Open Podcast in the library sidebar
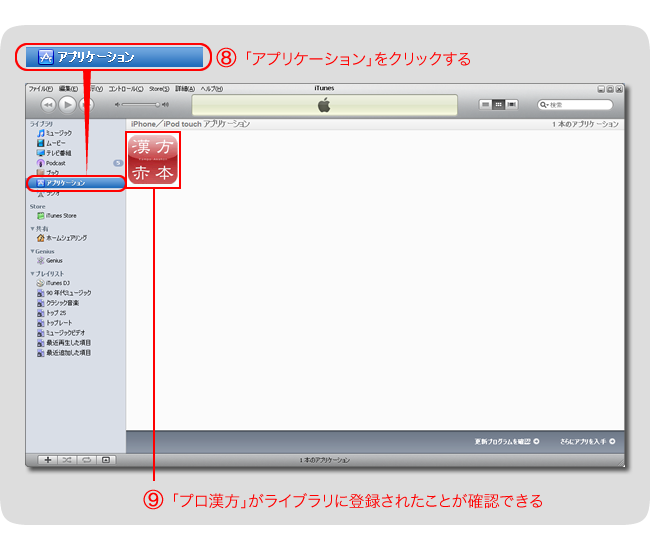Screen dimensions: 650x550 click(54, 163)
